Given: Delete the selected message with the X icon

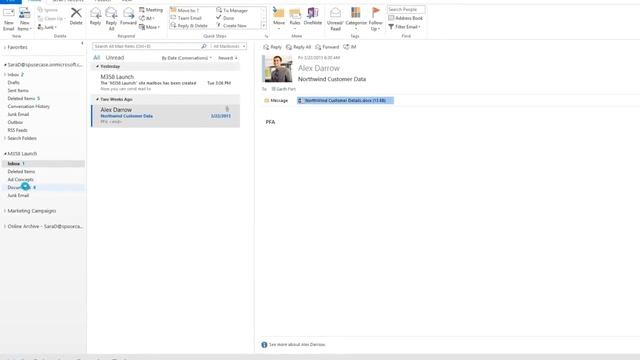Looking at the screenshot, I should tap(76, 17).
